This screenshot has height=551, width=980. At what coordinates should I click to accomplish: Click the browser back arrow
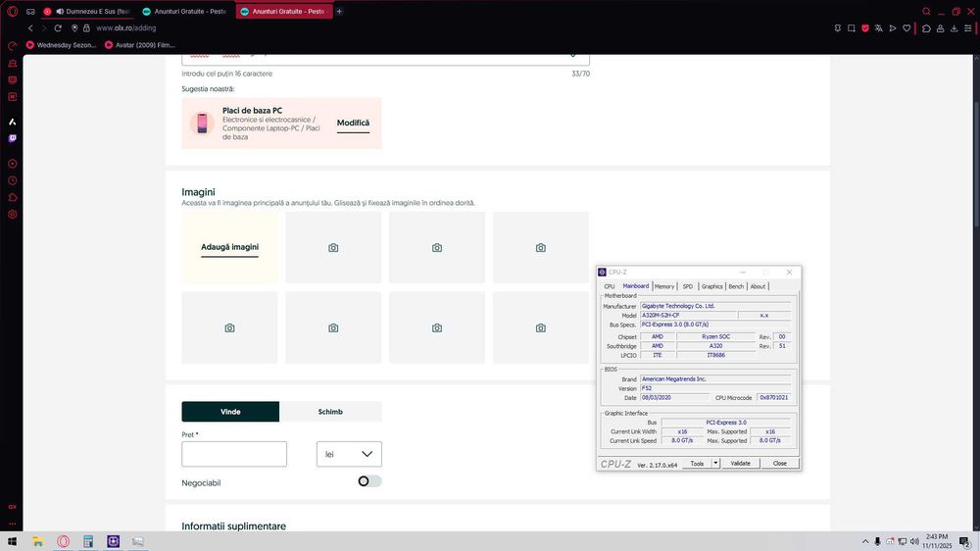(x=30, y=28)
